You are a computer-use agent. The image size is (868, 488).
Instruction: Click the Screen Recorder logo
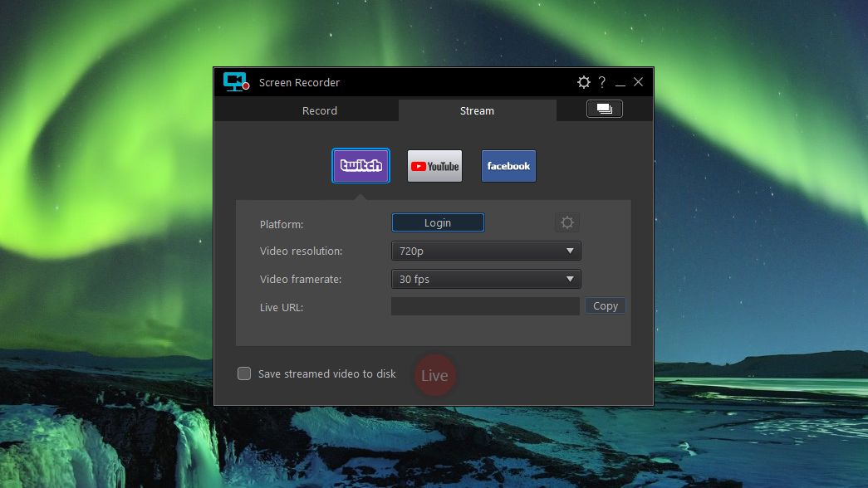(x=234, y=81)
